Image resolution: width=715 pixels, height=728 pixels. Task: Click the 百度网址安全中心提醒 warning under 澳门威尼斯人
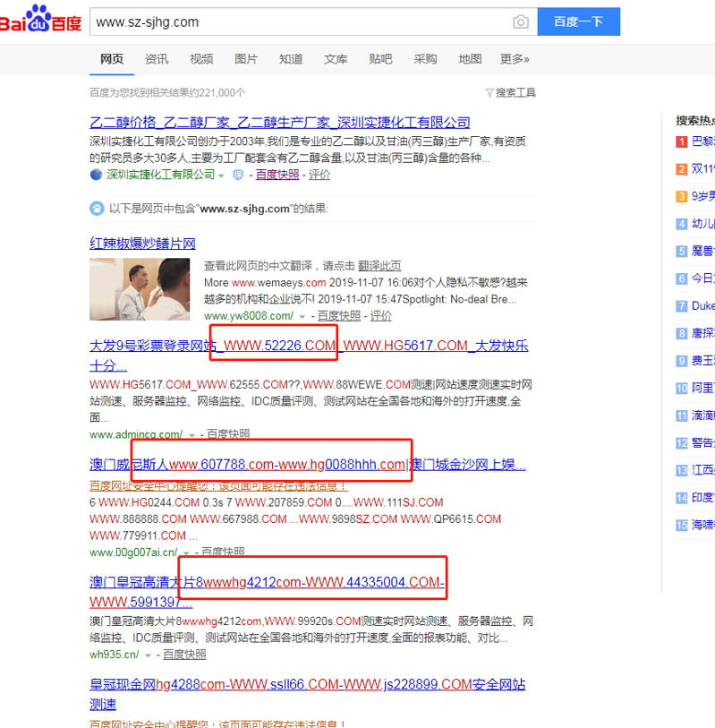coord(218,486)
